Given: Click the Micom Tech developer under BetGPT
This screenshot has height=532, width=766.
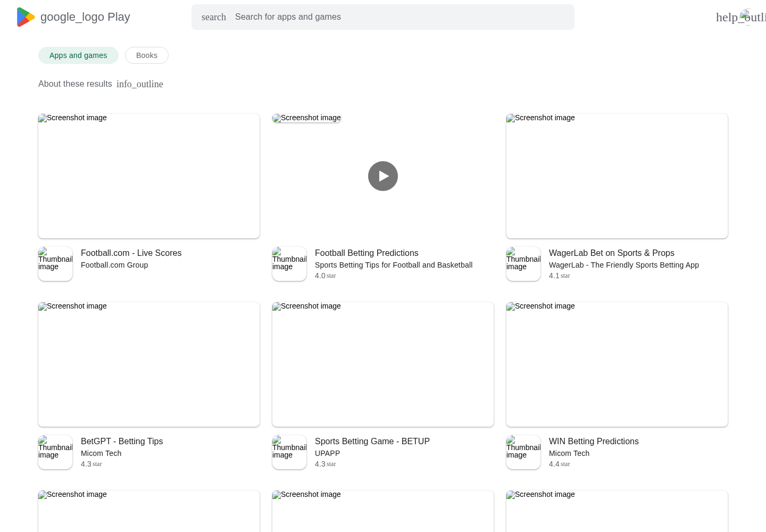Looking at the screenshot, I should (x=101, y=453).
